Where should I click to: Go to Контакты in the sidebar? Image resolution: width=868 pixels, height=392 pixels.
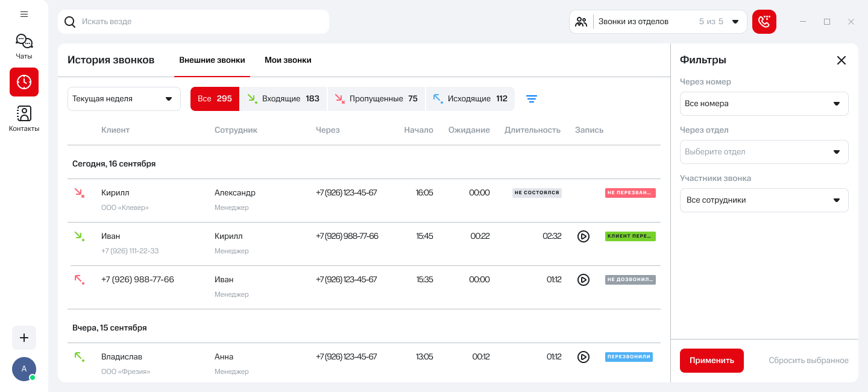(24, 118)
